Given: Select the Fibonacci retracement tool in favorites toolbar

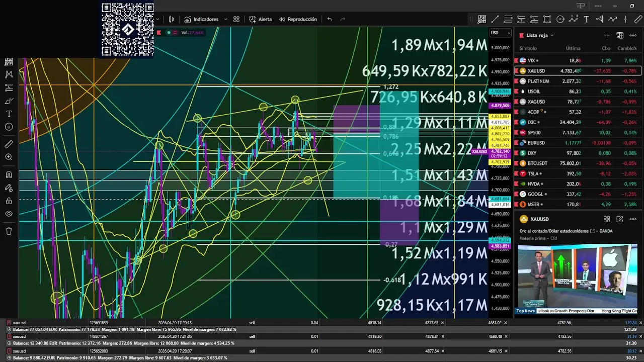Looking at the screenshot, I should [x=508, y=19].
